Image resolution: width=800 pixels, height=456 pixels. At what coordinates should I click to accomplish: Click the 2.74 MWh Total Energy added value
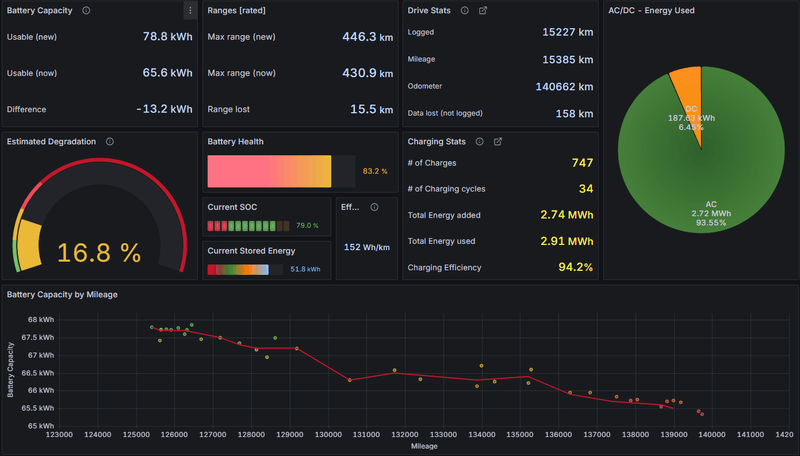pos(567,215)
